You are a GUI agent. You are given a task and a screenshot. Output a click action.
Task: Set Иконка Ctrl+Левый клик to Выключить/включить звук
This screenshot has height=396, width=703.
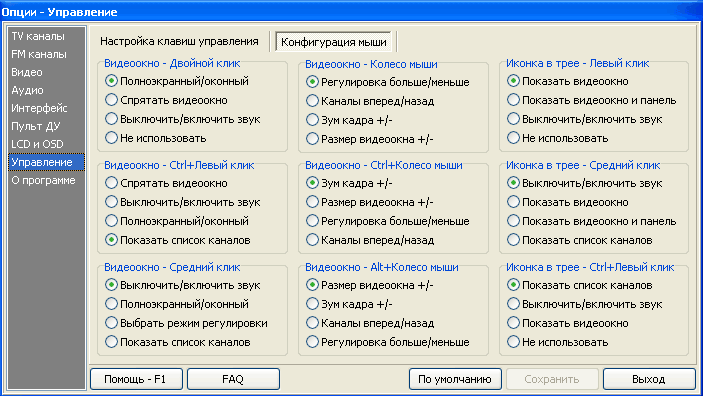(x=585, y=304)
